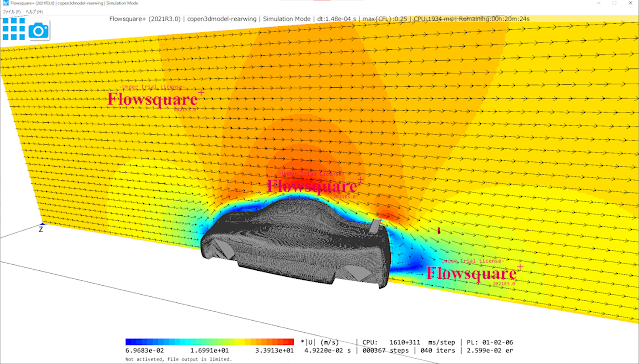Click the velocity color scale legend bar
This screenshot has height=364, width=639.
pyautogui.click(x=209, y=342)
